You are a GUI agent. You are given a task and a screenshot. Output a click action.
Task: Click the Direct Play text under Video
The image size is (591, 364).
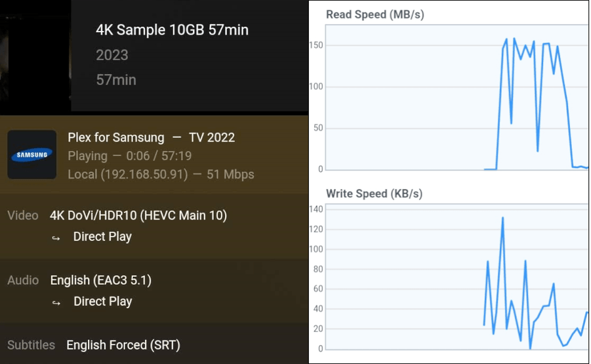coord(102,237)
